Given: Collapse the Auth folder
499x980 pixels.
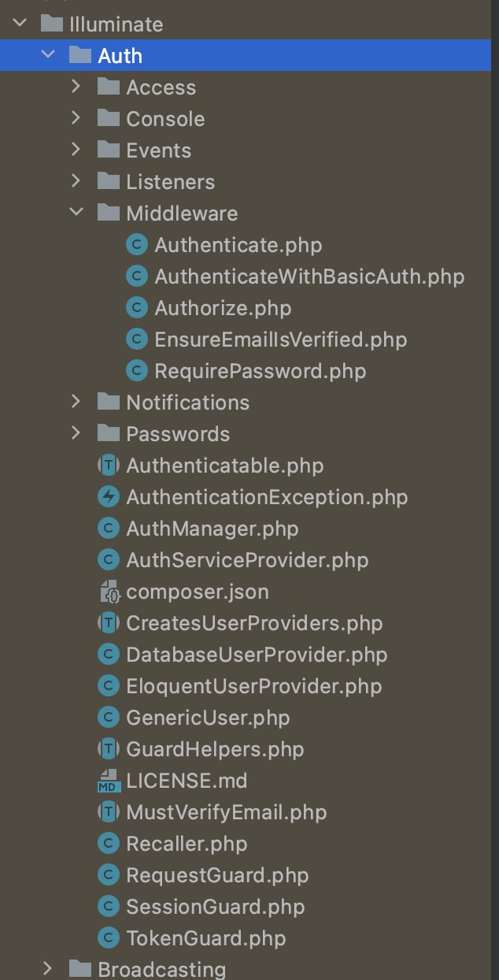Looking at the screenshot, I should click(48, 55).
